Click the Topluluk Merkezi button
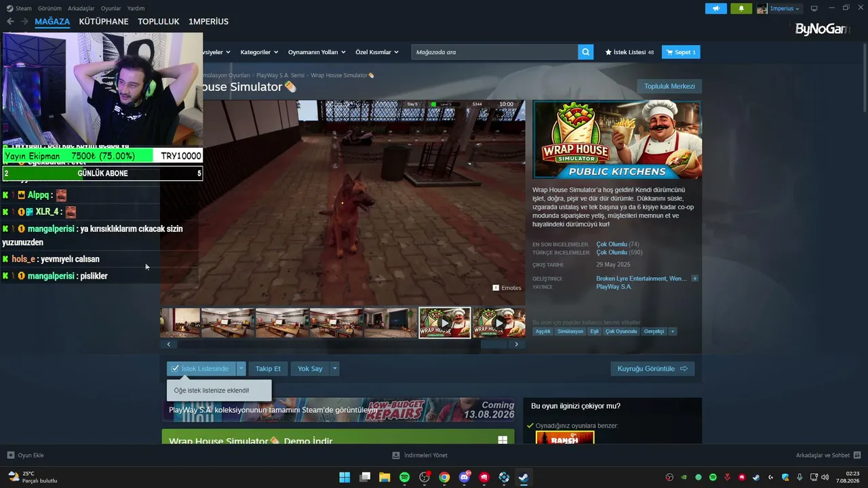This screenshot has width=868, height=488. (x=669, y=86)
